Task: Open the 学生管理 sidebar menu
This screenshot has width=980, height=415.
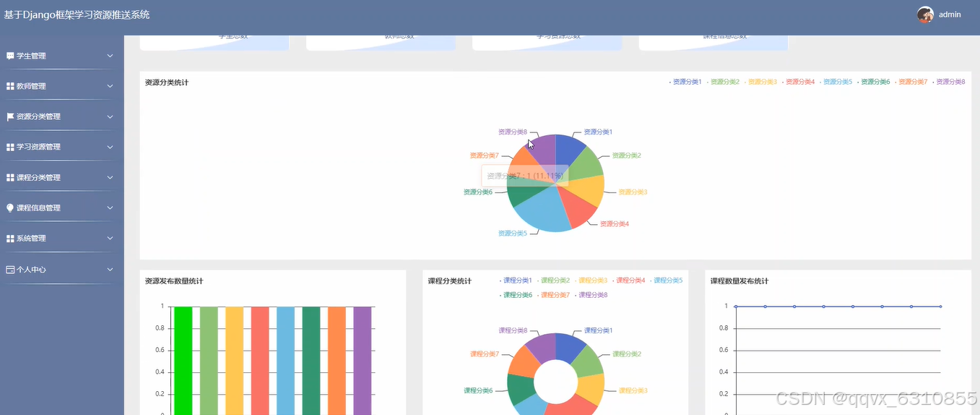Action: click(x=61, y=56)
